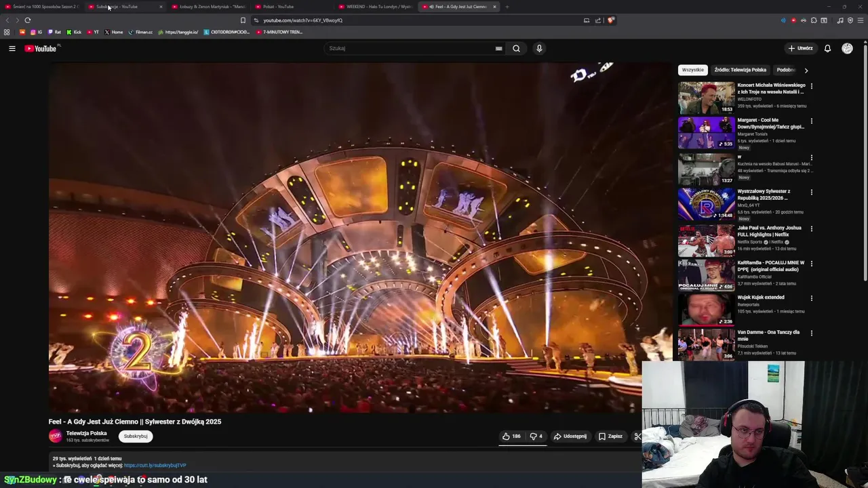Switch to 'WEEKEND - Halo Tu Londyn' tab
The height and width of the screenshot is (488, 868).
[375, 7]
